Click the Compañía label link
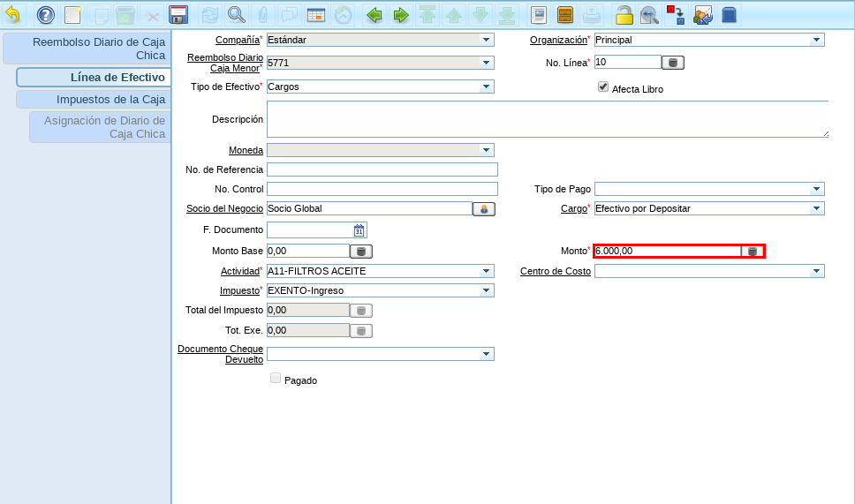Screen dimensions: 855x504 point(238,40)
